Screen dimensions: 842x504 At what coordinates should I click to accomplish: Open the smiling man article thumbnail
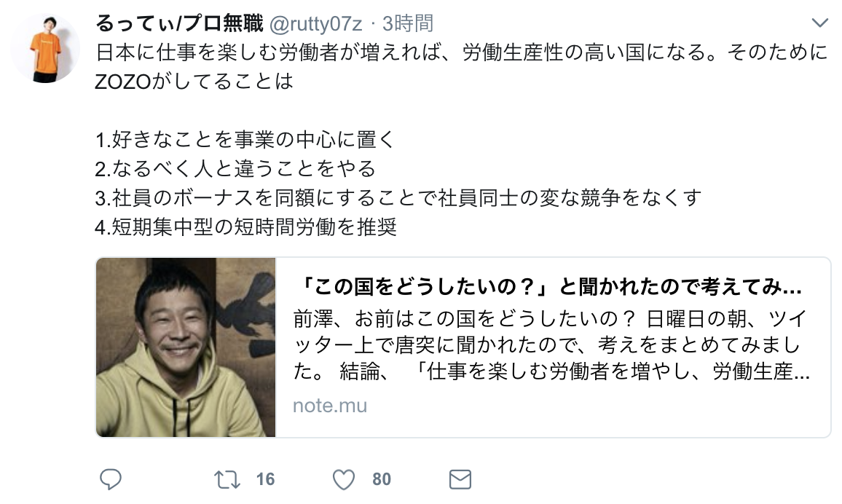[x=186, y=347]
